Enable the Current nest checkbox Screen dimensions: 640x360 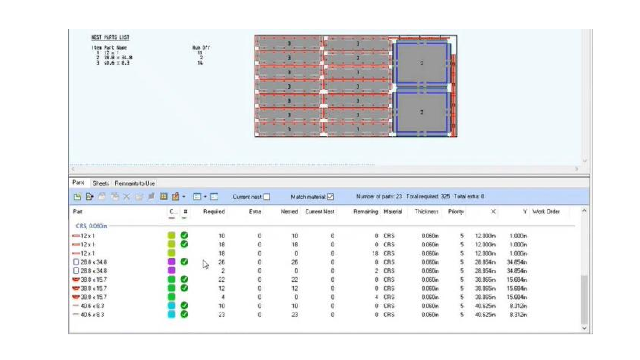pos(267,197)
